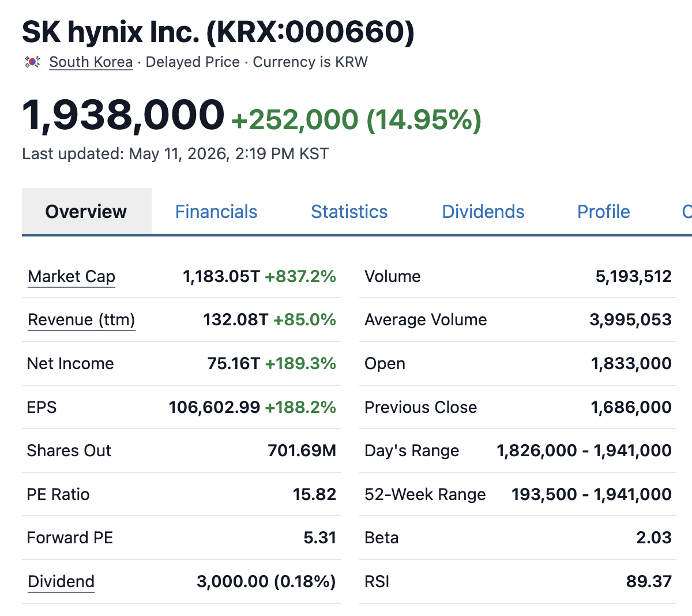Viewport: 692px width, 616px height.
Task: Click the Forward PE label
Action: point(70,538)
